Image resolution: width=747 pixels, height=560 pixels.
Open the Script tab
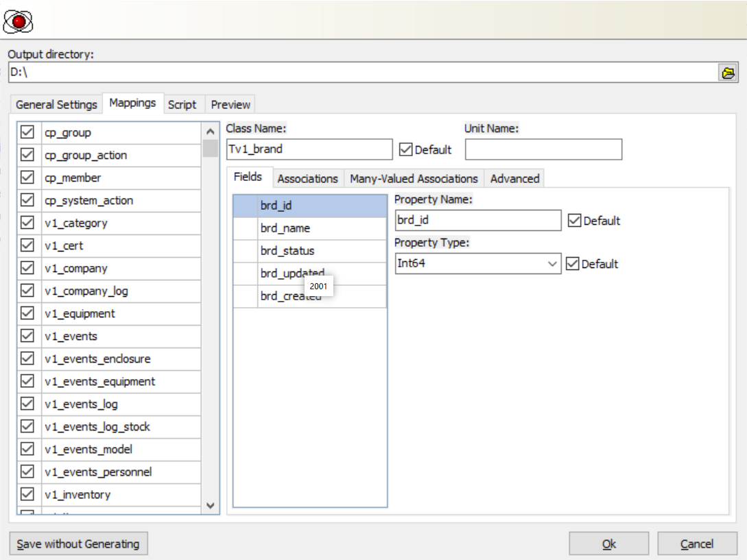[182, 105]
